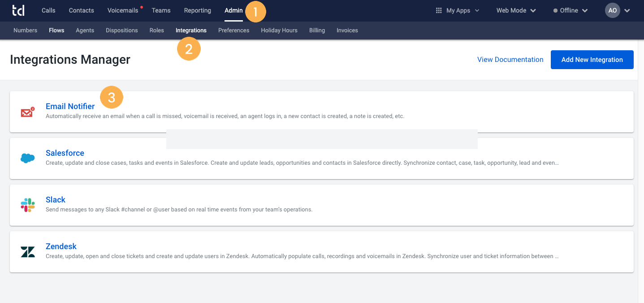Viewport: 644px width, 303px height.
Task: Switch to Teams
Action: point(161,10)
